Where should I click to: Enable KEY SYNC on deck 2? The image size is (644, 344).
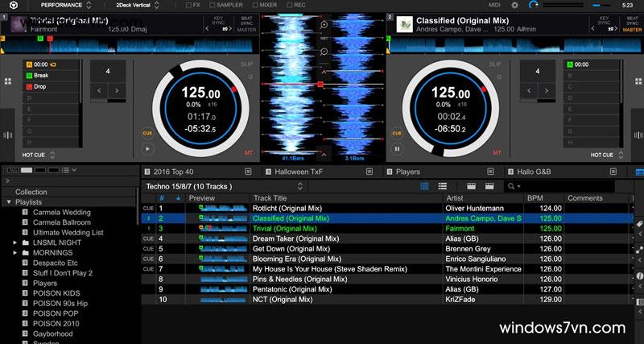[605, 21]
